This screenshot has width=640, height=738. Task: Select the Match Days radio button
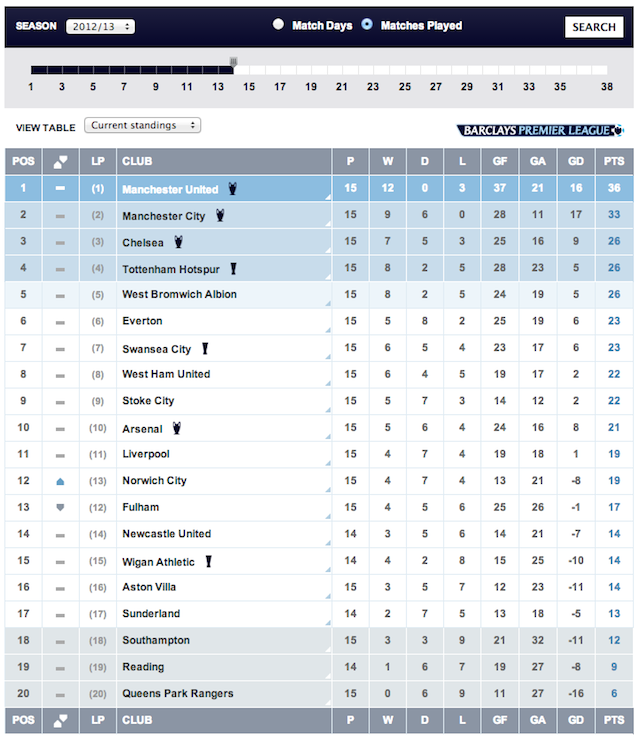(x=278, y=24)
